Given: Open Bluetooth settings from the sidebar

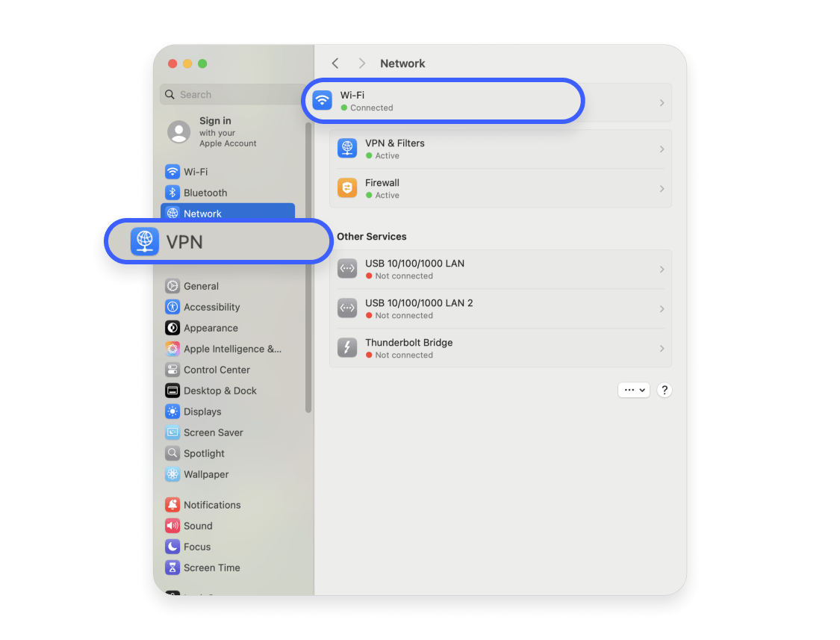Looking at the screenshot, I should (x=172, y=192).
